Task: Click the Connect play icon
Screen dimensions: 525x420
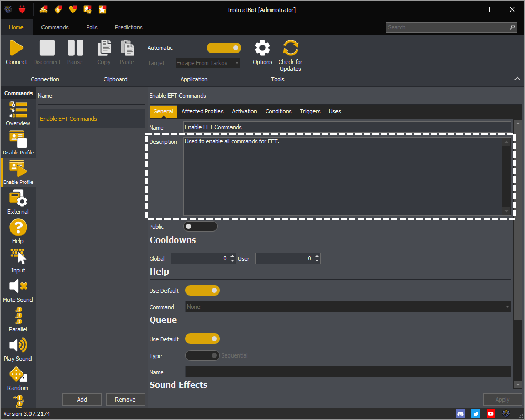Action: (16, 49)
